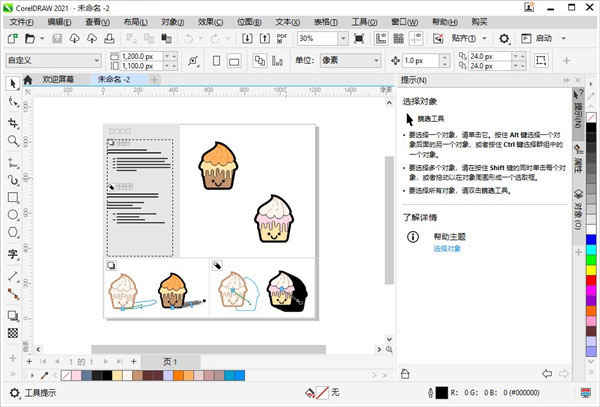
Task: Click the Publish to PDF icon
Action: coord(282,38)
